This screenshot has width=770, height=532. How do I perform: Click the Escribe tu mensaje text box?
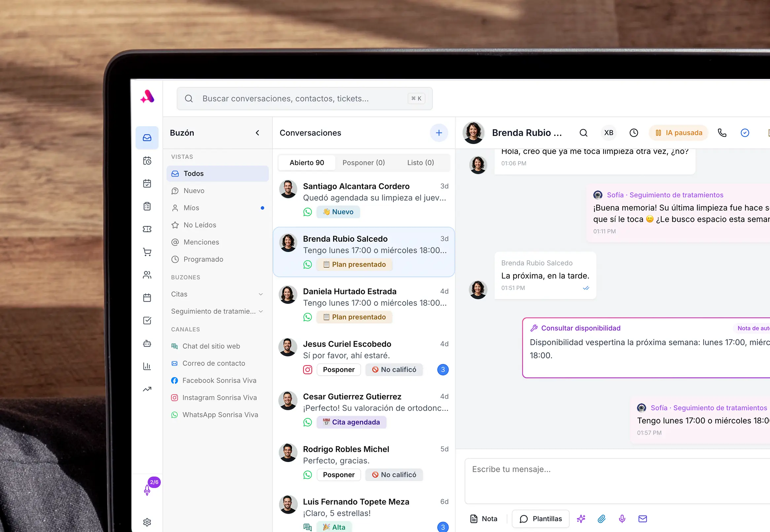pyautogui.click(x=617, y=481)
